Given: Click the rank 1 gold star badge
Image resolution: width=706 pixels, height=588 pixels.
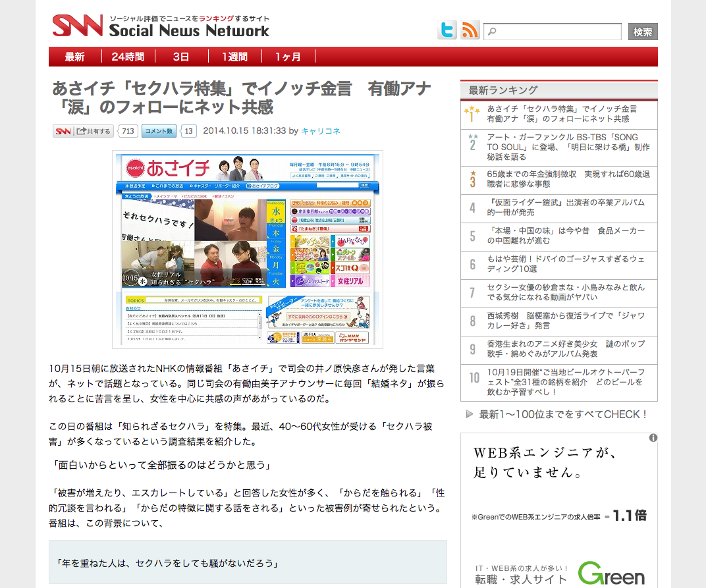Looking at the screenshot, I should coord(472,114).
